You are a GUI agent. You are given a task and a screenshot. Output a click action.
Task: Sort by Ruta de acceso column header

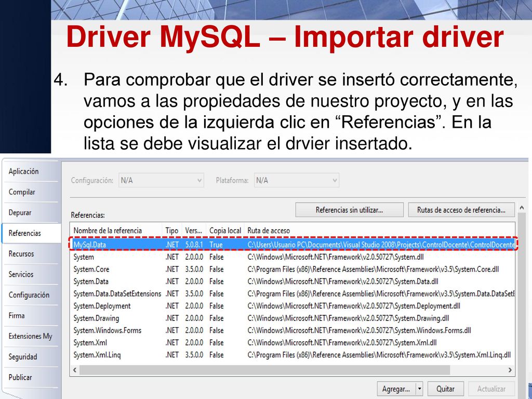(379, 230)
